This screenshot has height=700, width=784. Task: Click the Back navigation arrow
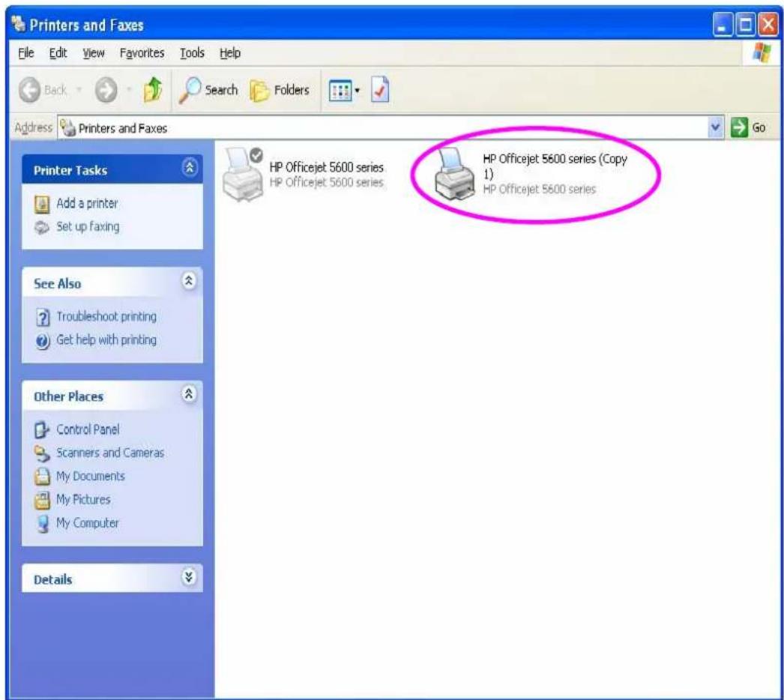(30, 91)
